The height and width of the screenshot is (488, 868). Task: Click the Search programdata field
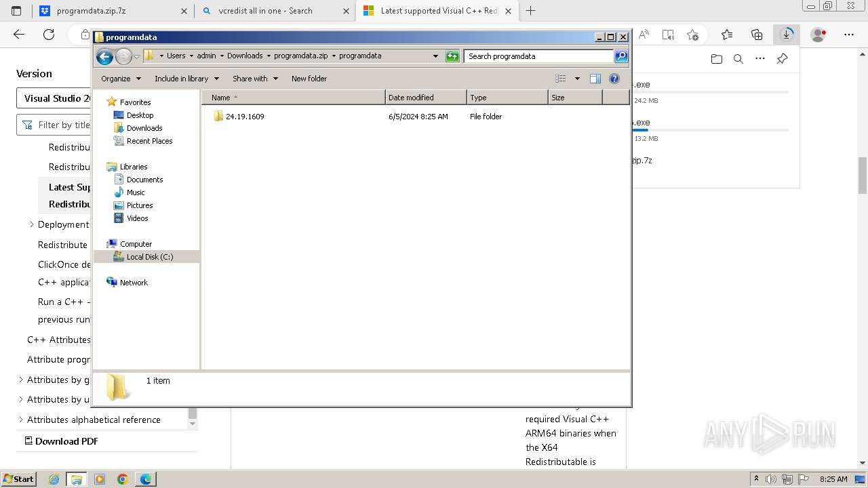[539, 56]
